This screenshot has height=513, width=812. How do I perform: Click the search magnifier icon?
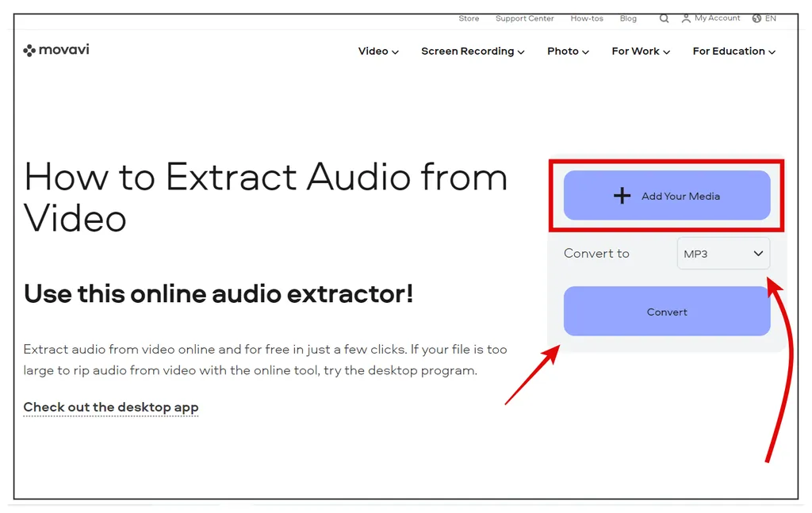tap(665, 18)
